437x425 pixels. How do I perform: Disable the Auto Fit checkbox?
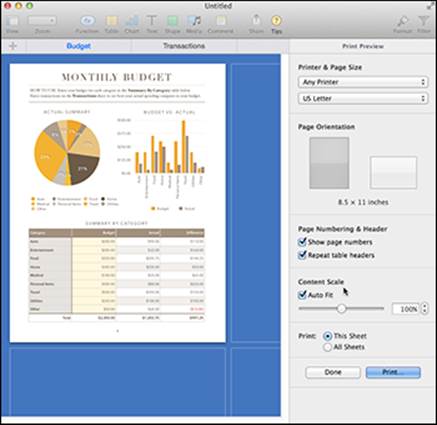302,295
